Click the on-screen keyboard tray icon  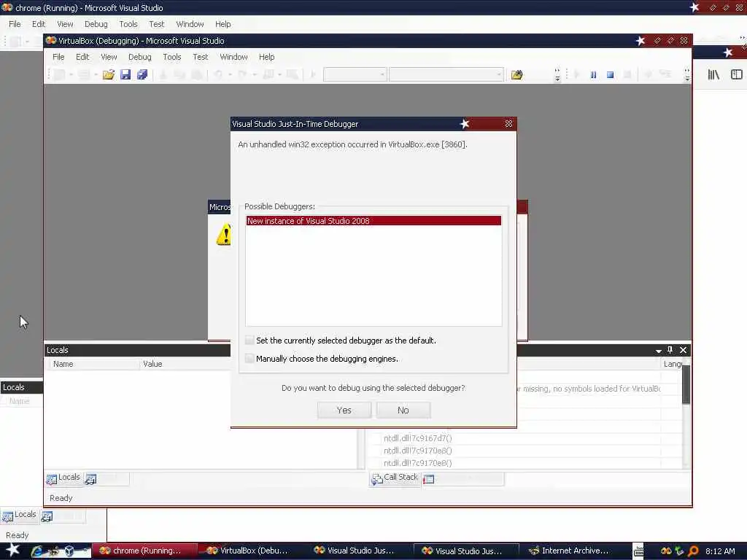(x=638, y=551)
